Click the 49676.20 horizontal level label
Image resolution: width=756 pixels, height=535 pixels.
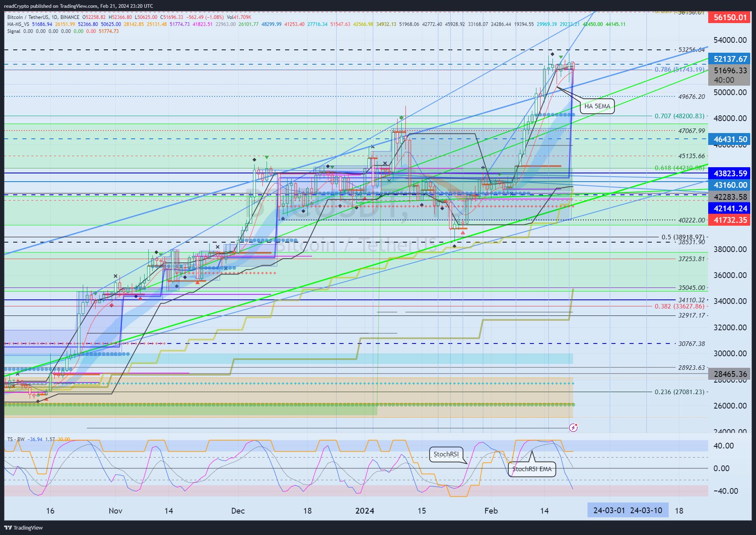[692, 97]
